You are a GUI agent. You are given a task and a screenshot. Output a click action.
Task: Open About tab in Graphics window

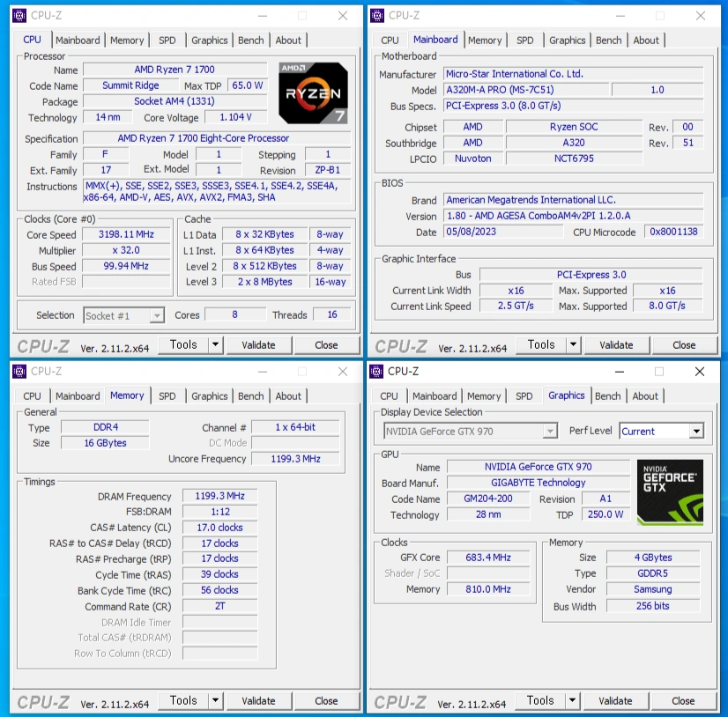pyautogui.click(x=645, y=396)
